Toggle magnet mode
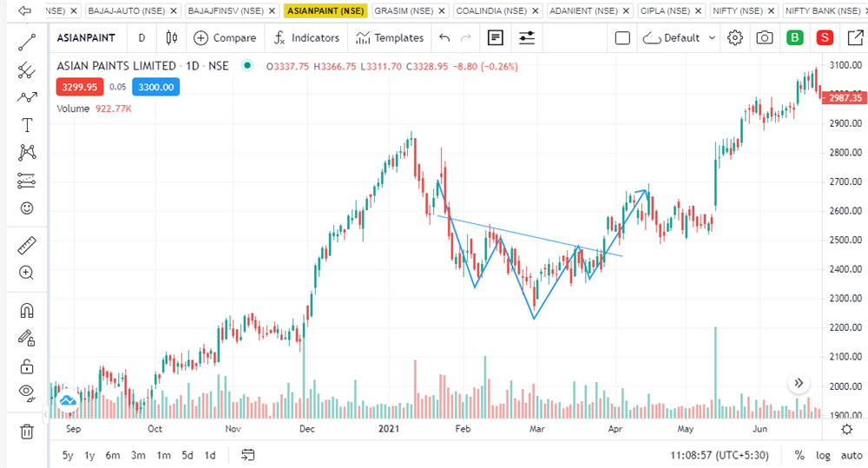868x468 pixels. pyautogui.click(x=27, y=310)
